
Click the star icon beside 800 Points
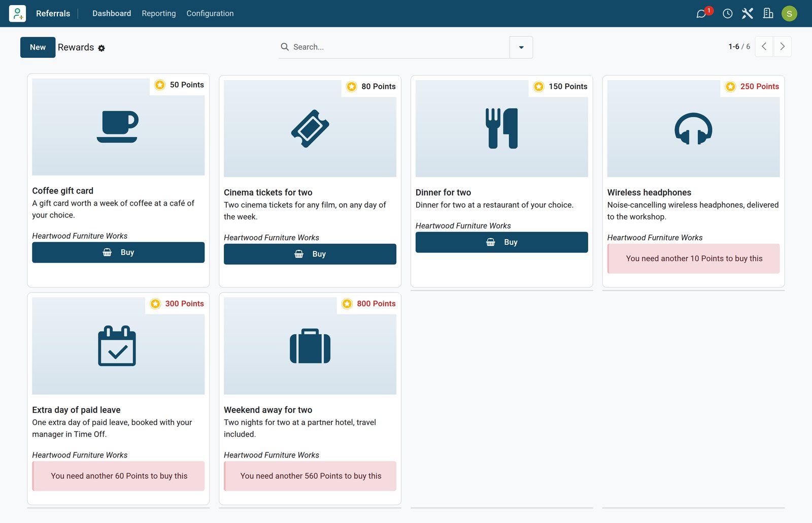(x=347, y=304)
